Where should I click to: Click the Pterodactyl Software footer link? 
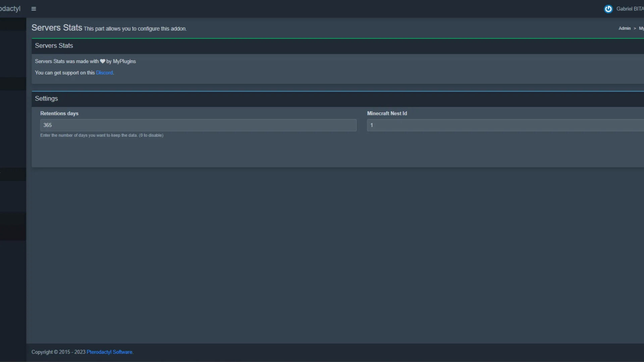(x=109, y=352)
